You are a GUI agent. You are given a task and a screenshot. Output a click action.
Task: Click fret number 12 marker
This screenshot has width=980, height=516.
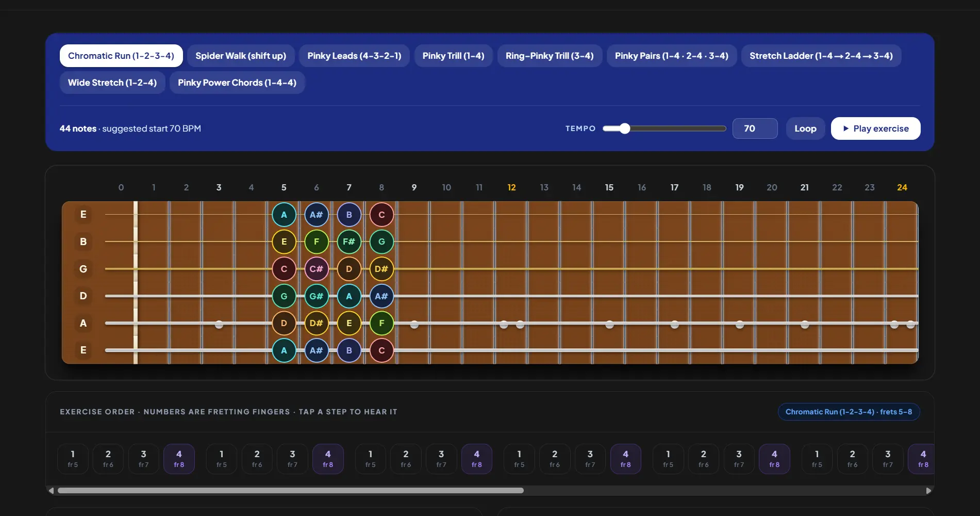511,187
